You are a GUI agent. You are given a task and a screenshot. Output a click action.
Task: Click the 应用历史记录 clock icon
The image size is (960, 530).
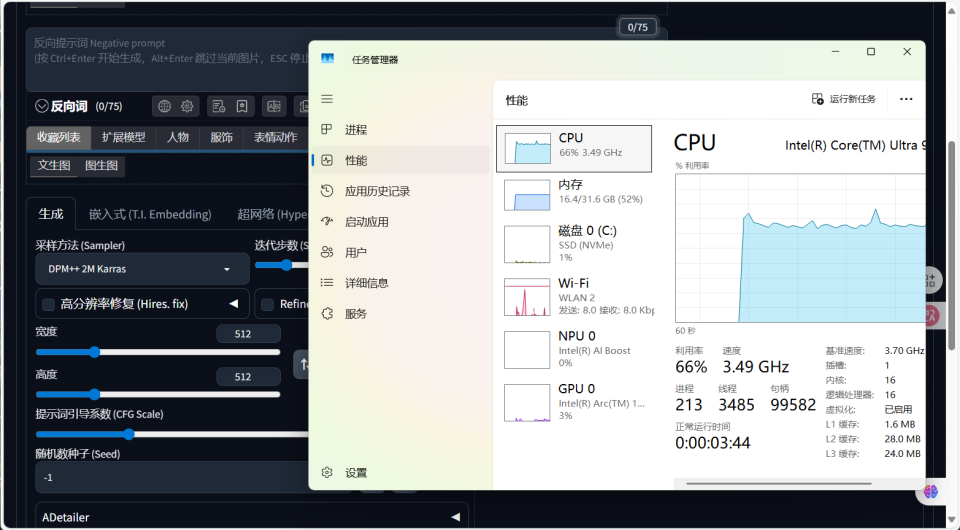[327, 191]
